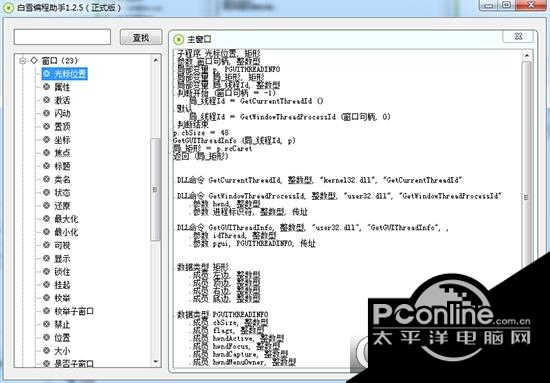This screenshot has height=383, width=550.
Task: Select the 枚举子窗口 tree entry
Action: pyautogui.click(x=74, y=311)
